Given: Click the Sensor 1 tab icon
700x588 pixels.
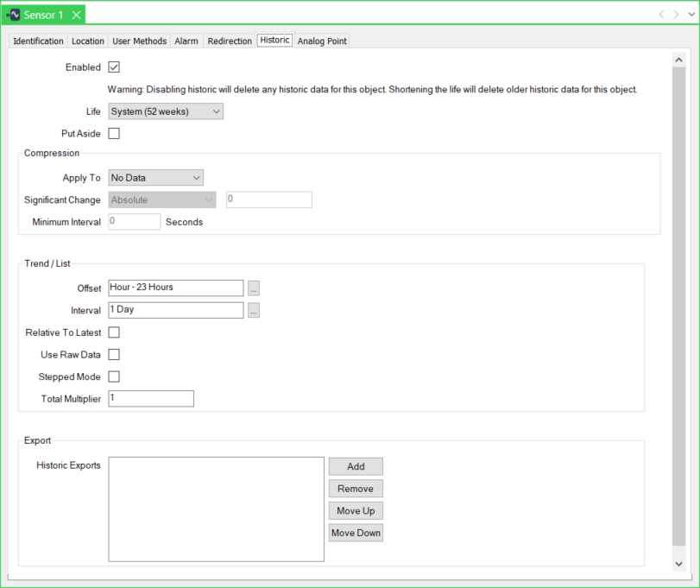Looking at the screenshot, I should 13,15.
